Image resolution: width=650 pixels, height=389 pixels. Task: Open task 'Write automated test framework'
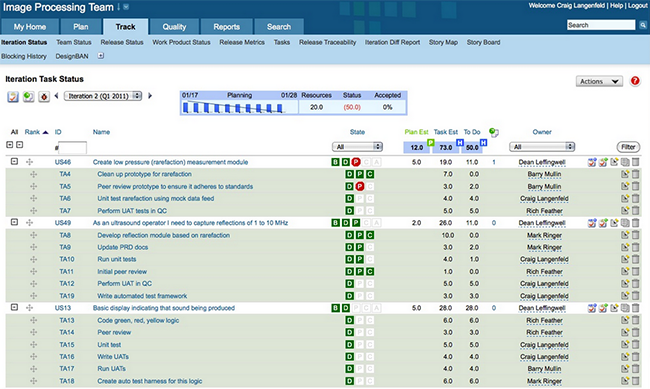(142, 296)
